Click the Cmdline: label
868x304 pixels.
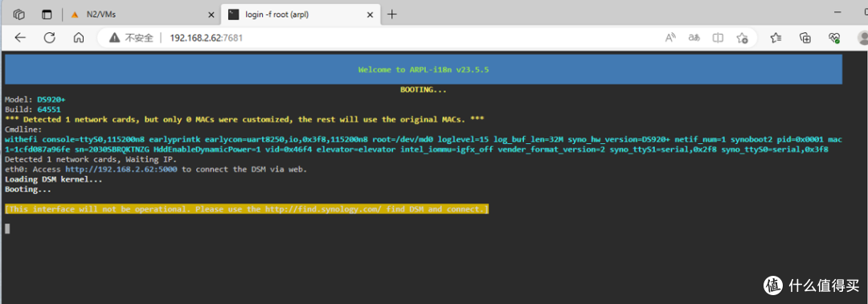point(24,129)
